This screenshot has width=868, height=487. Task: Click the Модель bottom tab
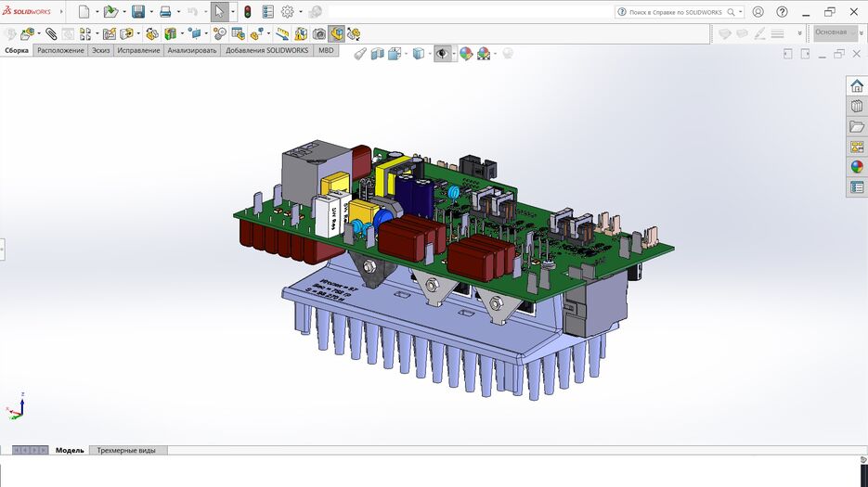point(70,450)
